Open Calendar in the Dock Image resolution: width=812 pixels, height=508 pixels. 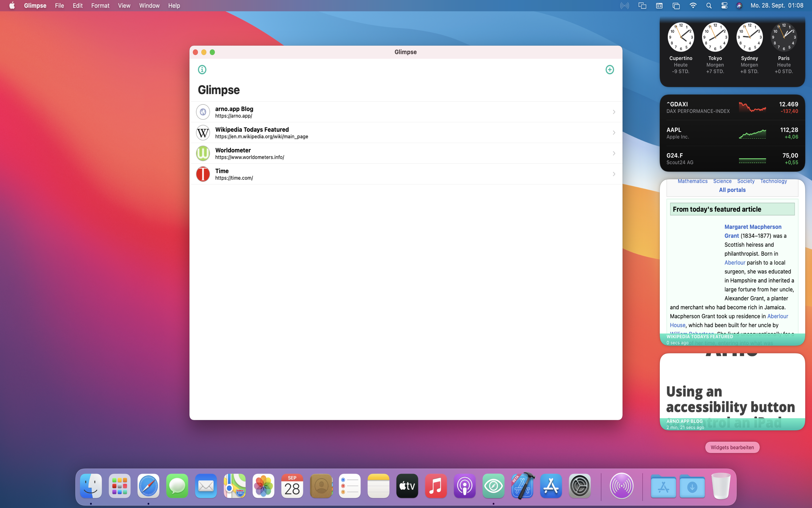click(x=292, y=486)
